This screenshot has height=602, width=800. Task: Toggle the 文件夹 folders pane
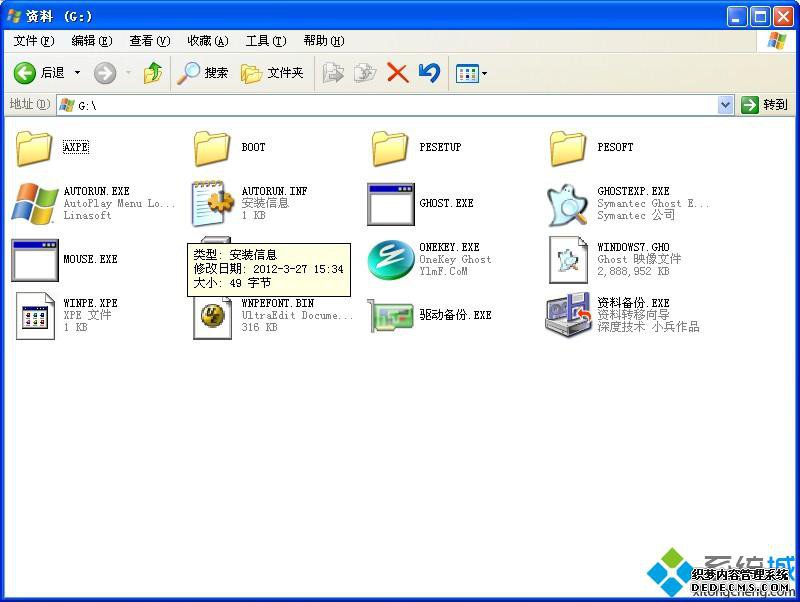(272, 73)
